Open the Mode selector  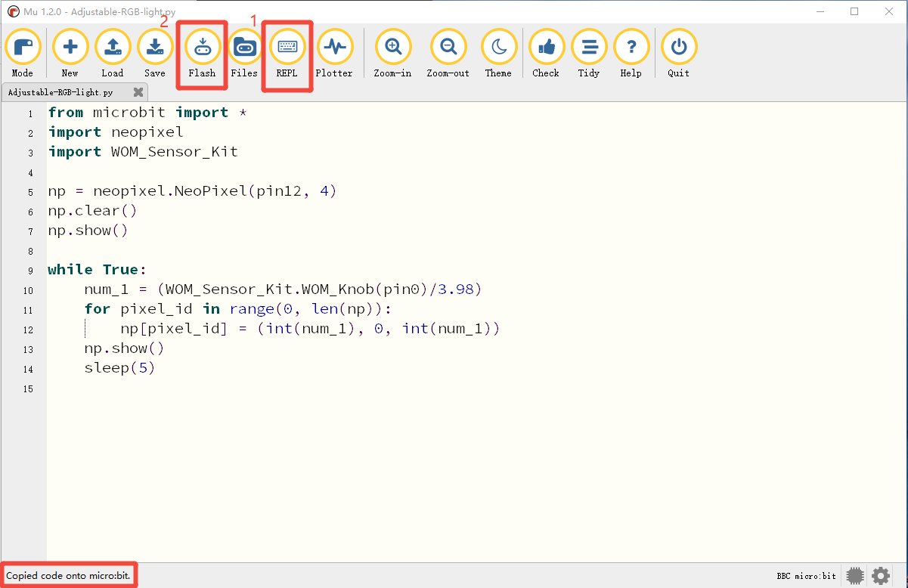(23, 53)
